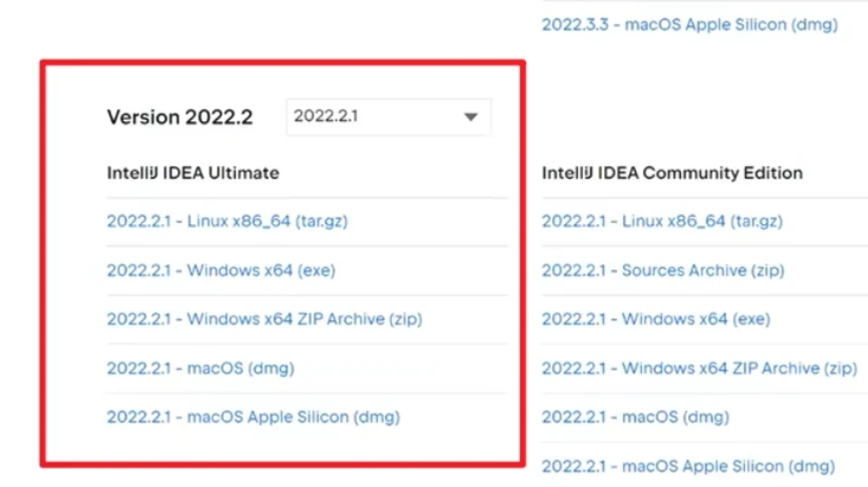Open Community 2022.2.1 Sources Archive zip link
Image resolution: width=868 pixels, height=487 pixels.
(663, 270)
